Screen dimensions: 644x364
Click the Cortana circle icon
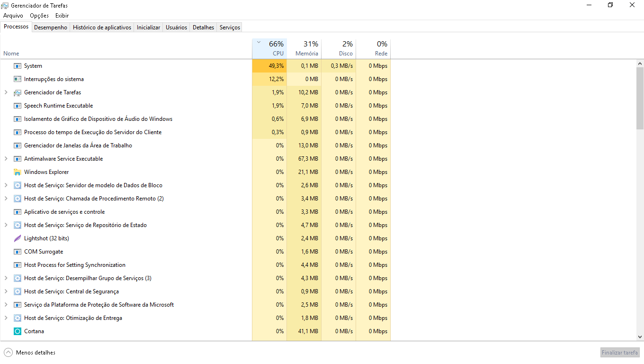18,331
